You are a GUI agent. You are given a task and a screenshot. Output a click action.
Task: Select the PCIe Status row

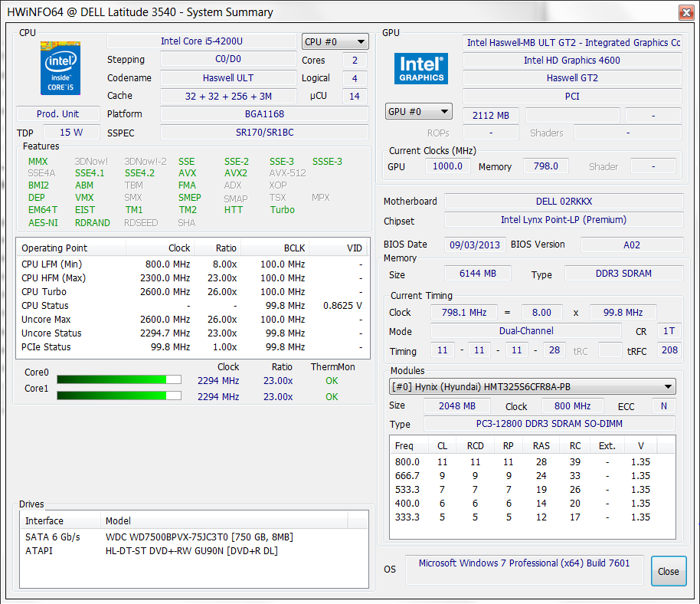pos(193,347)
